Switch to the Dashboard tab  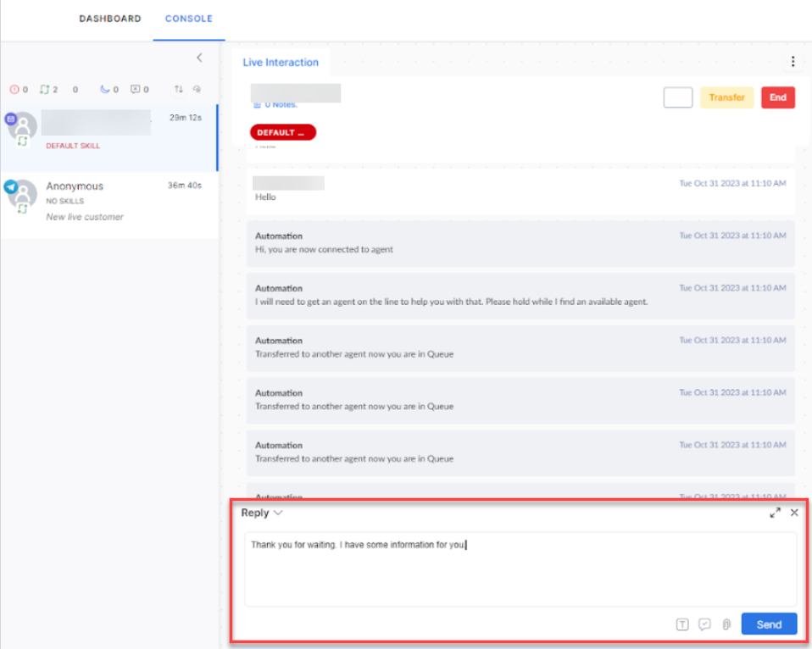(x=109, y=19)
